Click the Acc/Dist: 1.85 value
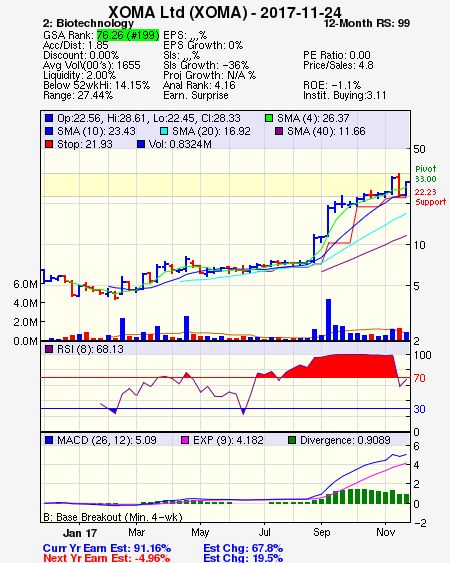This screenshot has width=450, height=563. [76, 45]
